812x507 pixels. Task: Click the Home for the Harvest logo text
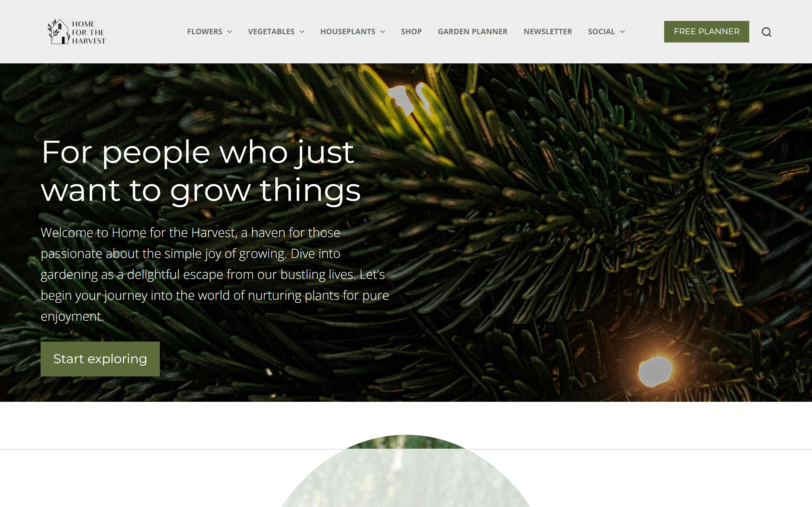(x=88, y=32)
